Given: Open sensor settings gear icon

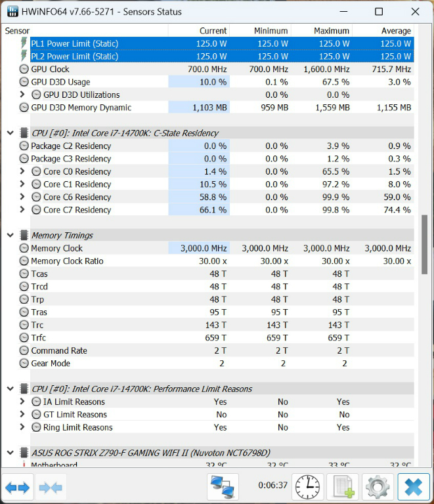Looking at the screenshot, I should [x=378, y=487].
